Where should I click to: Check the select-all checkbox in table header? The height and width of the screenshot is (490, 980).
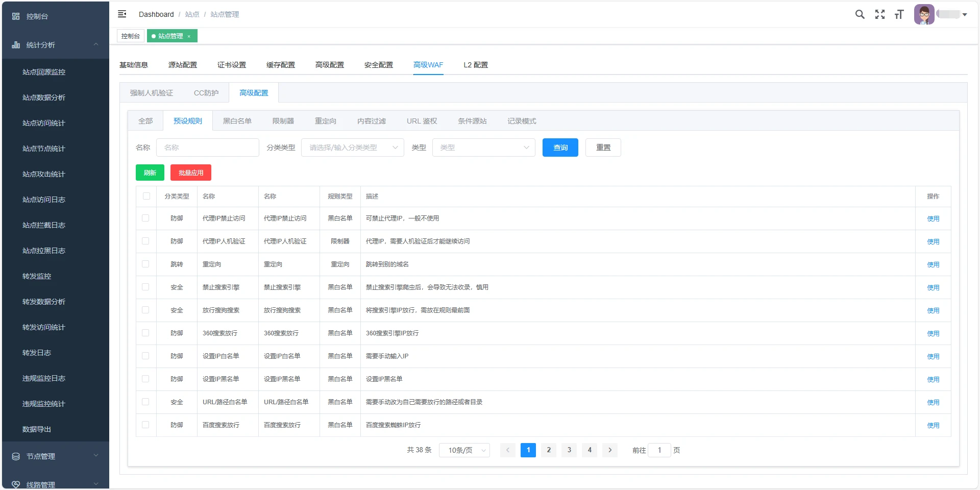tap(146, 196)
